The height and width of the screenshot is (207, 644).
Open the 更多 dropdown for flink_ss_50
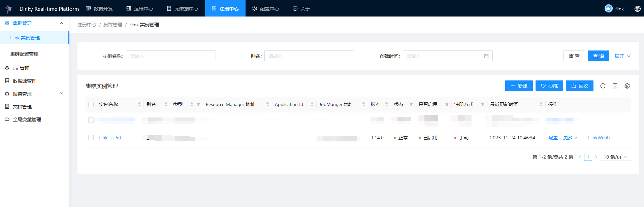point(570,138)
